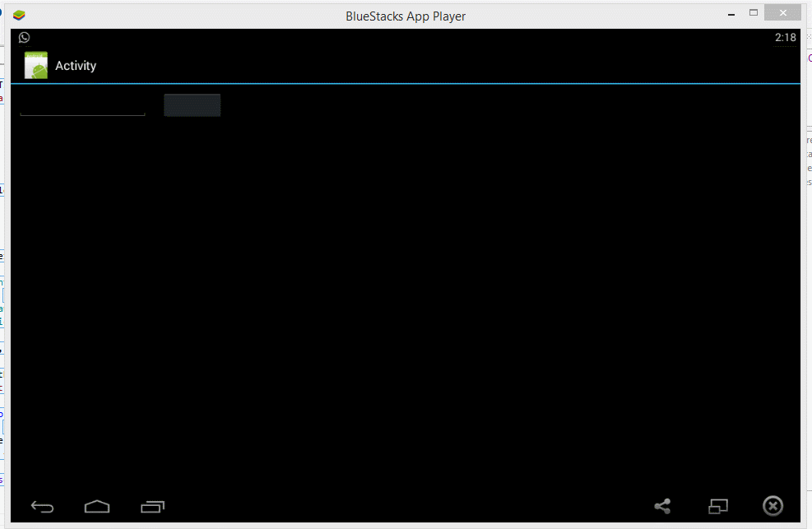Click the green Android app icon
812x529 pixels.
click(x=36, y=66)
